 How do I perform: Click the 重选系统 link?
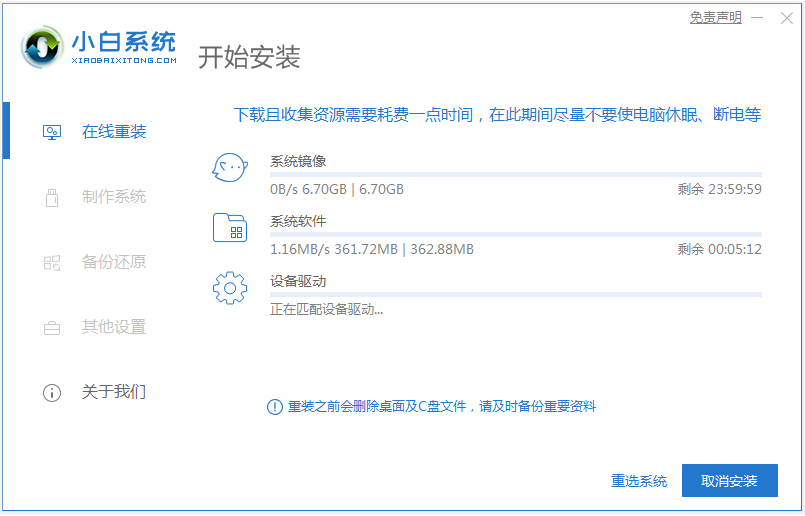[639, 481]
